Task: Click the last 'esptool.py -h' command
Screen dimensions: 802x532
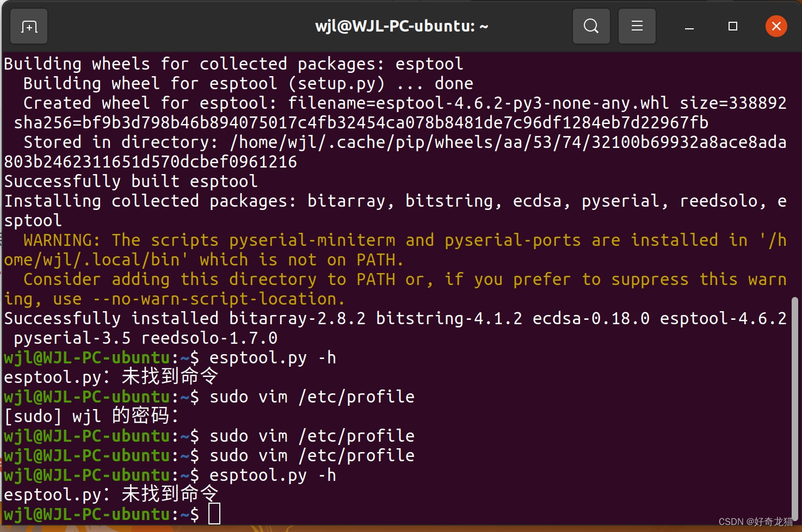Action: click(x=273, y=475)
